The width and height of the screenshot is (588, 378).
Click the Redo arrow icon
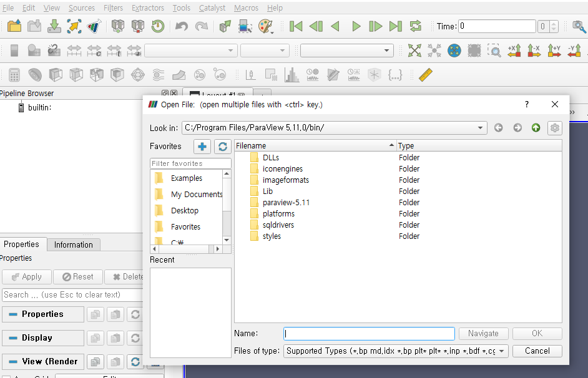202,26
